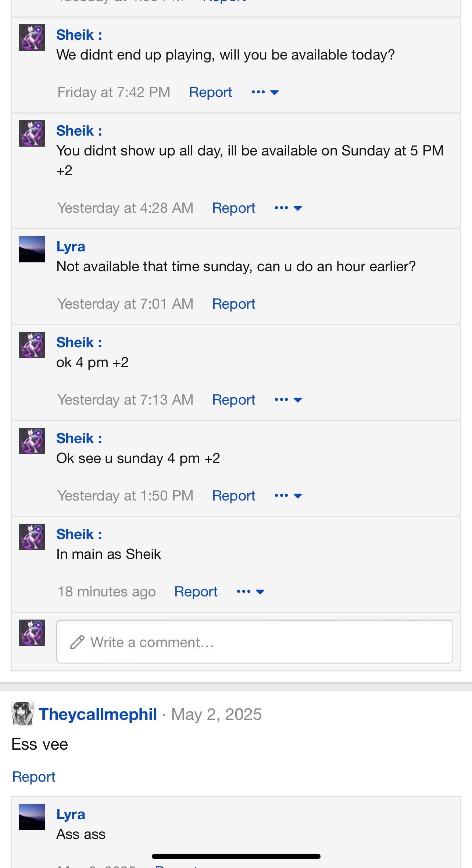472x868 pixels.
Task: Open more options for Yesterday 4:28 AM comment
Action: (288, 208)
